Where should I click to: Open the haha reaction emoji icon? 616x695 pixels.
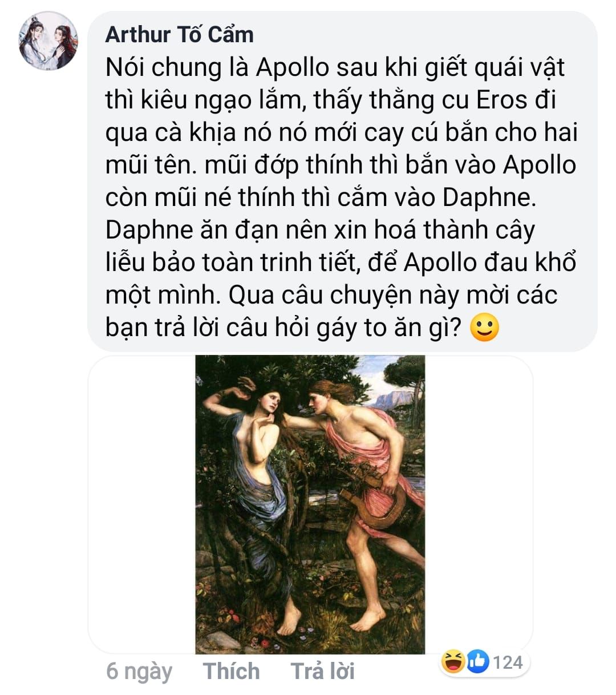[x=453, y=662]
